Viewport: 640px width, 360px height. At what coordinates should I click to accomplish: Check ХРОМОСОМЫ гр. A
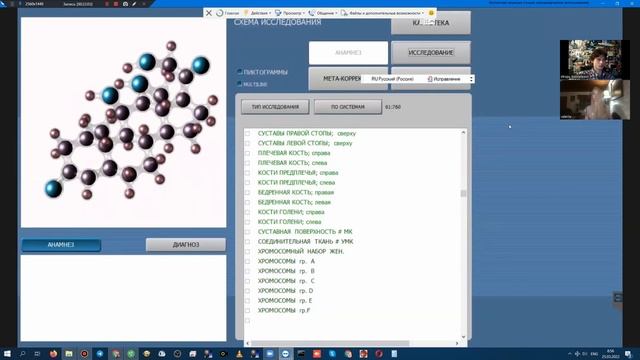tap(247, 261)
